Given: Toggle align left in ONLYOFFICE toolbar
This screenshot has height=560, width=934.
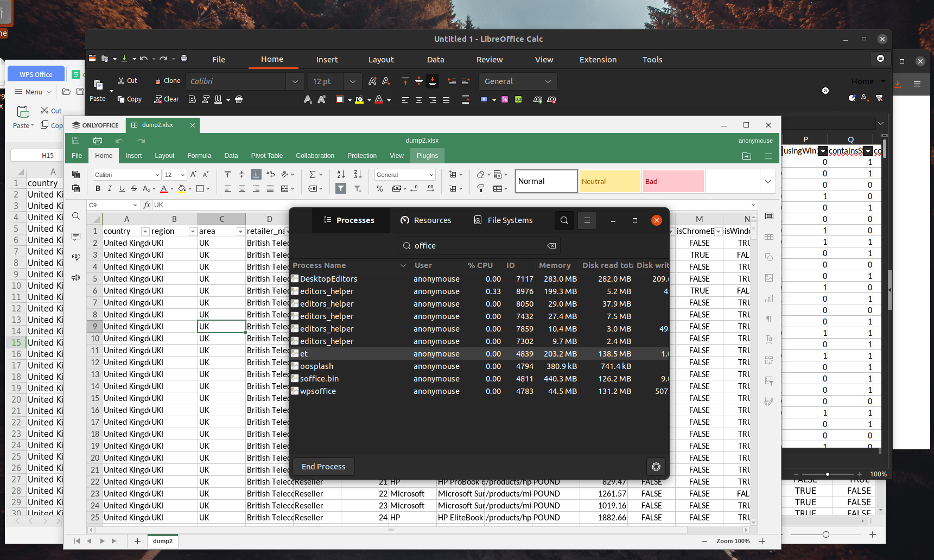Looking at the screenshot, I should tap(228, 188).
